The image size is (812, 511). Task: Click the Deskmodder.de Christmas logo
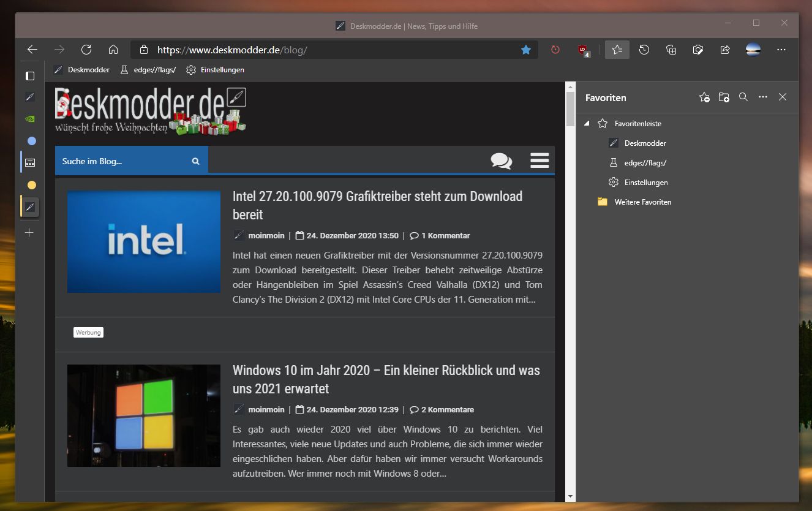[x=150, y=111]
